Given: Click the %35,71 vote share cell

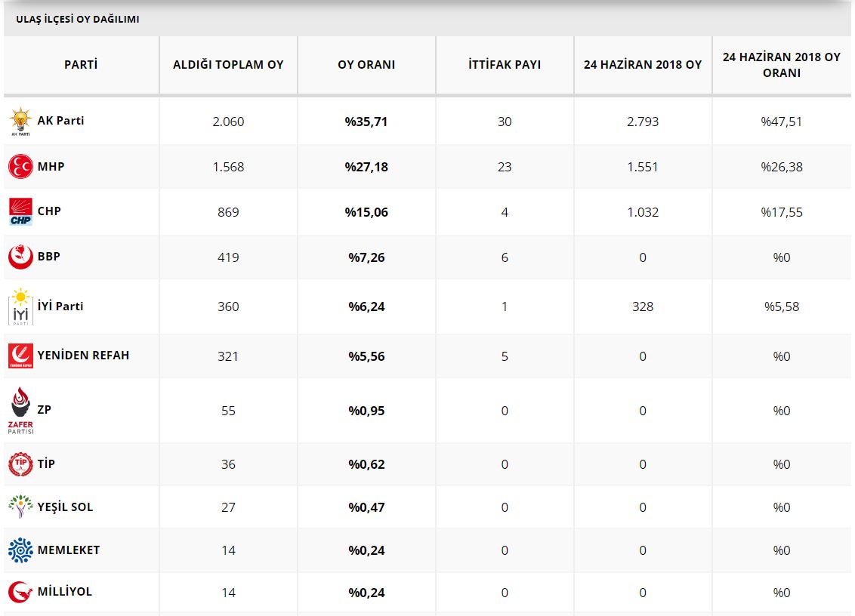Looking at the screenshot, I should tap(366, 122).
